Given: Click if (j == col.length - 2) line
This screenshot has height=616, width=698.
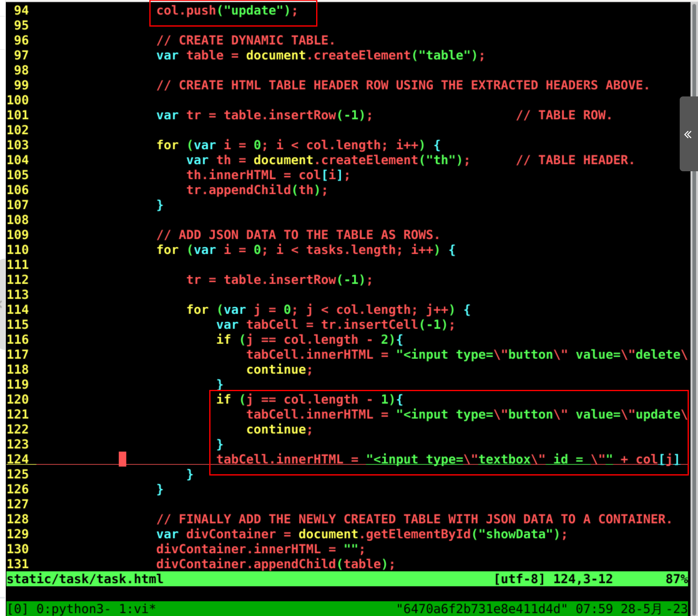Looking at the screenshot, I should pyautogui.click(x=309, y=340).
